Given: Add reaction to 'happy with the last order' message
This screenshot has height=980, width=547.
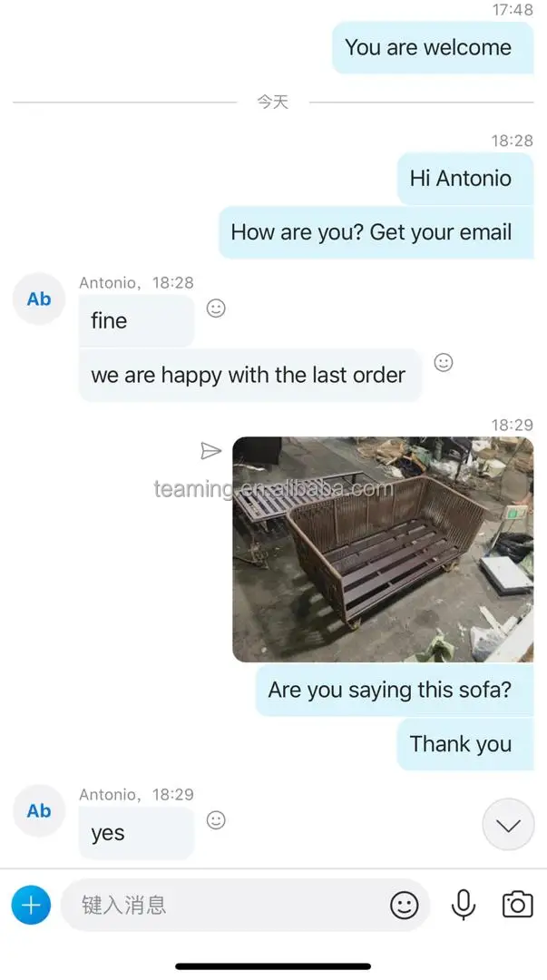Looking at the screenshot, I should tap(444, 362).
